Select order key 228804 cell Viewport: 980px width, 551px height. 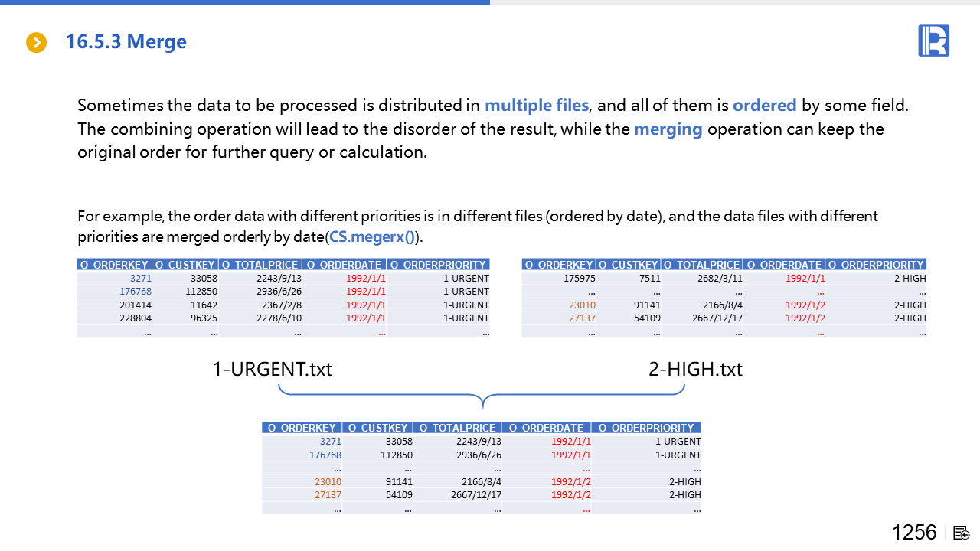[135, 318]
